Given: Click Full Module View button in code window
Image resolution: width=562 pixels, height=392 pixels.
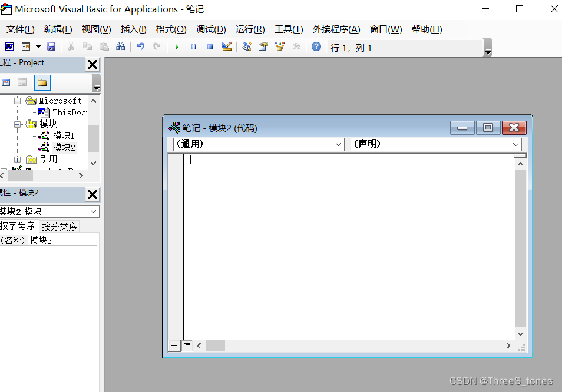Looking at the screenshot, I should coord(187,346).
